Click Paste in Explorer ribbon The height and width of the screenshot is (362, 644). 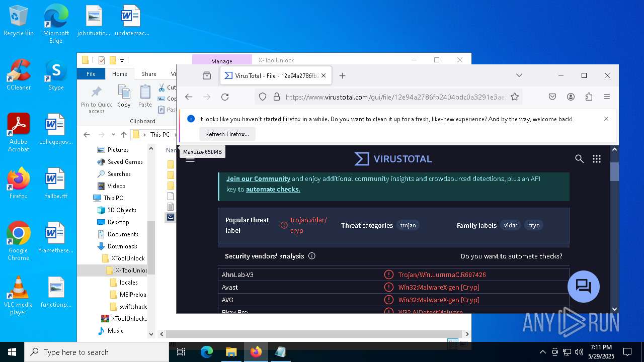pos(145,96)
